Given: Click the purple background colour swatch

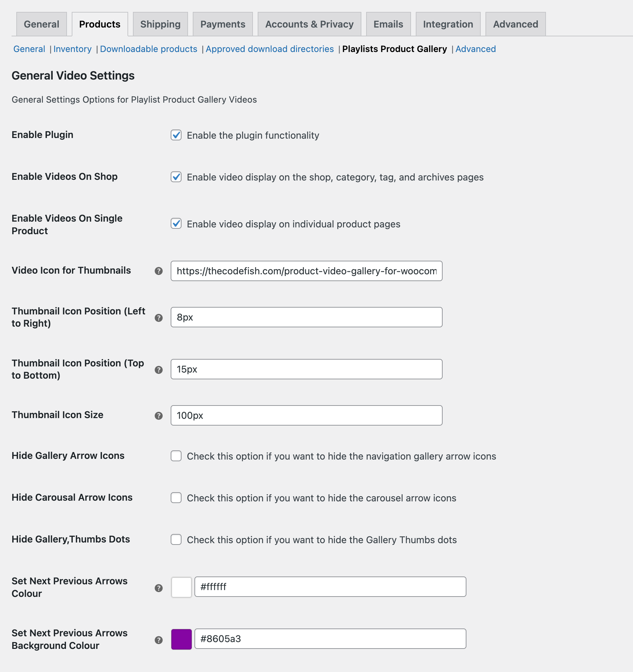Looking at the screenshot, I should [x=181, y=639].
